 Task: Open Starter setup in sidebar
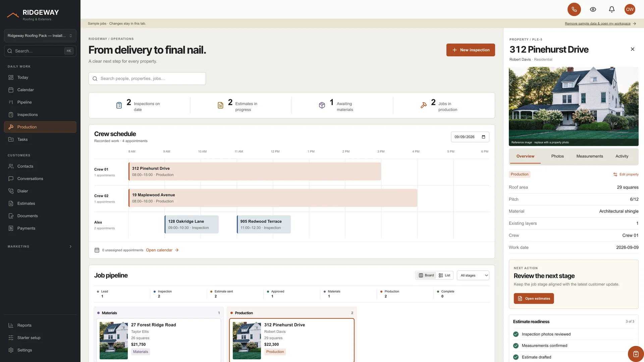(40, 338)
